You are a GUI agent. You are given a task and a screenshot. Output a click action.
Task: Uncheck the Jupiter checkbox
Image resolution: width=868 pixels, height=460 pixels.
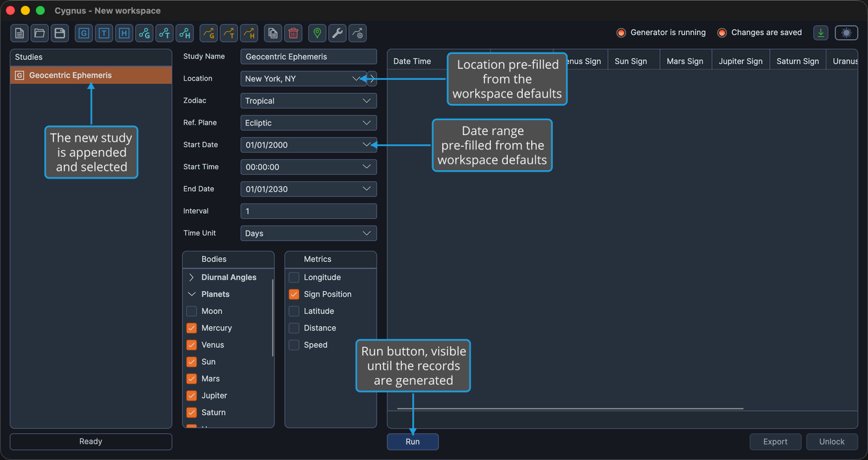tap(192, 396)
